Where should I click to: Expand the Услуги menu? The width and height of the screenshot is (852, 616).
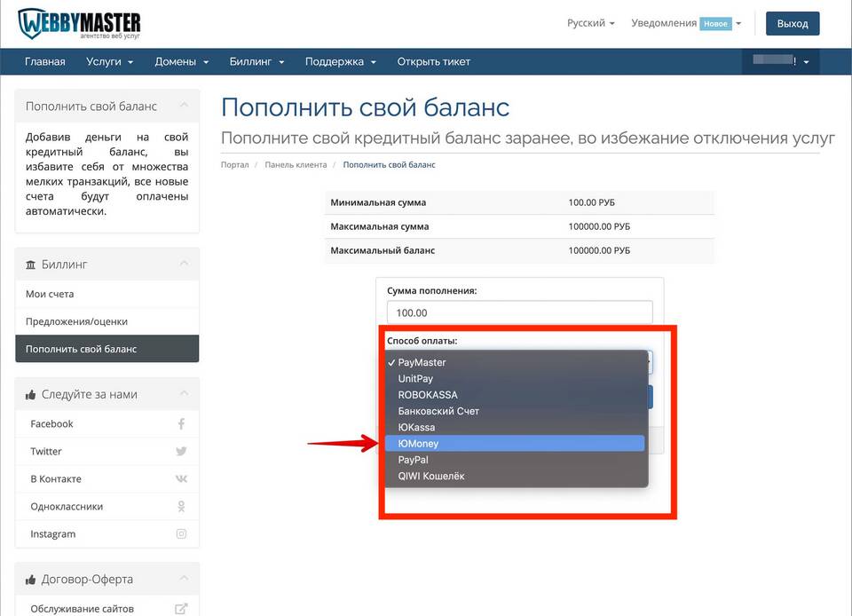(x=109, y=62)
